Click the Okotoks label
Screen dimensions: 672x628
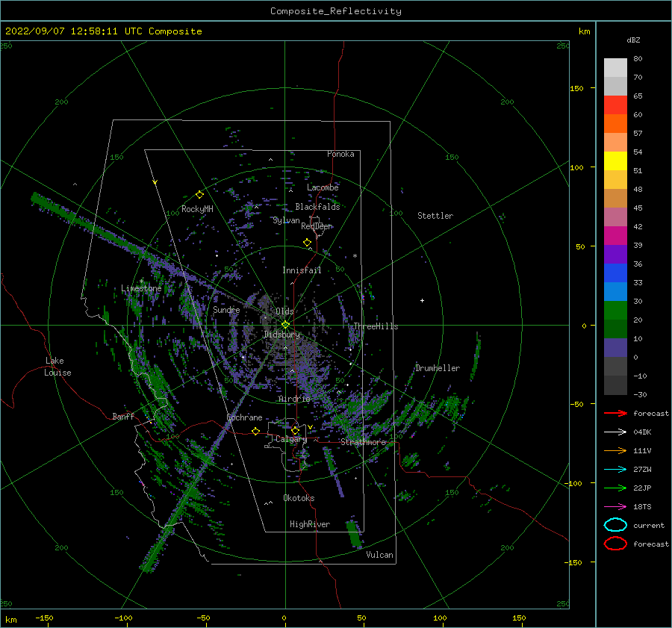click(299, 498)
